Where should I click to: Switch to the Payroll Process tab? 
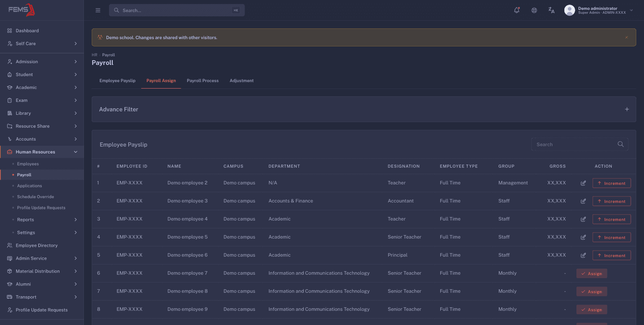point(203,81)
